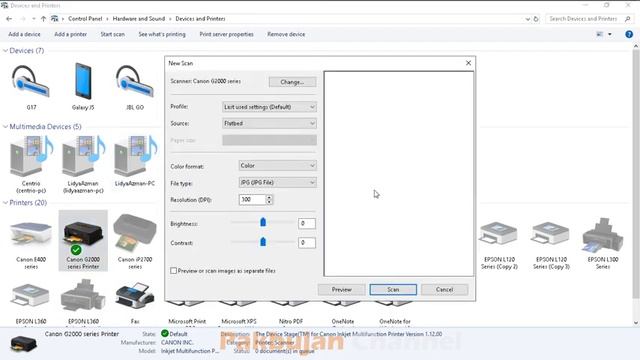Viewport: 640px width, 360px height.
Task: Open the File type dropdown
Action: [x=278, y=182]
